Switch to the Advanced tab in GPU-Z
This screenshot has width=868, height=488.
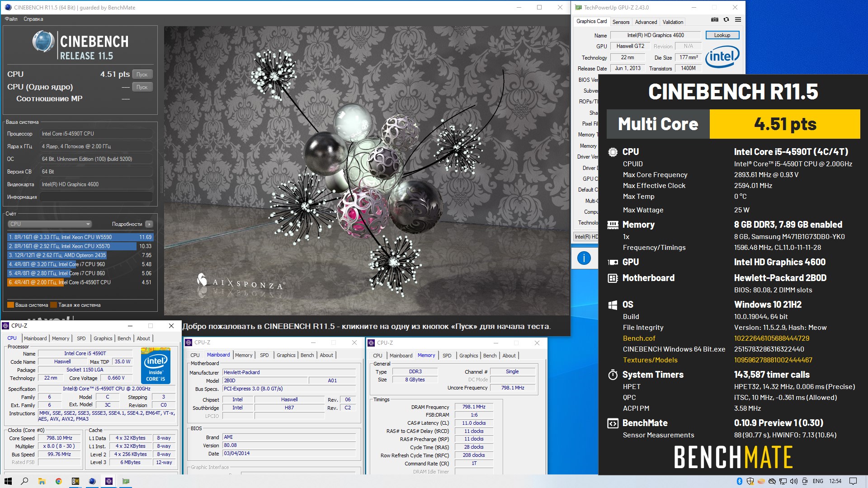[x=646, y=22]
